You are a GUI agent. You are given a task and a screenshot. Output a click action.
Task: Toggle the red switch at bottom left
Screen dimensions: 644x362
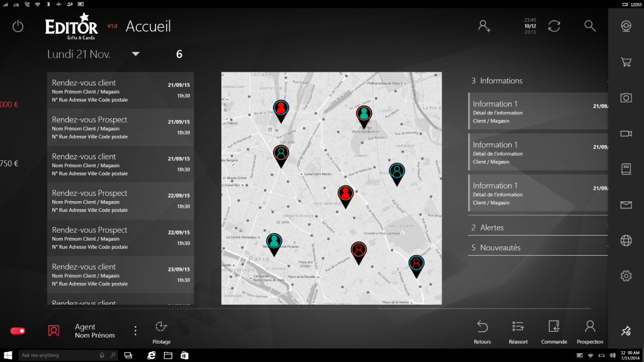[18, 331]
